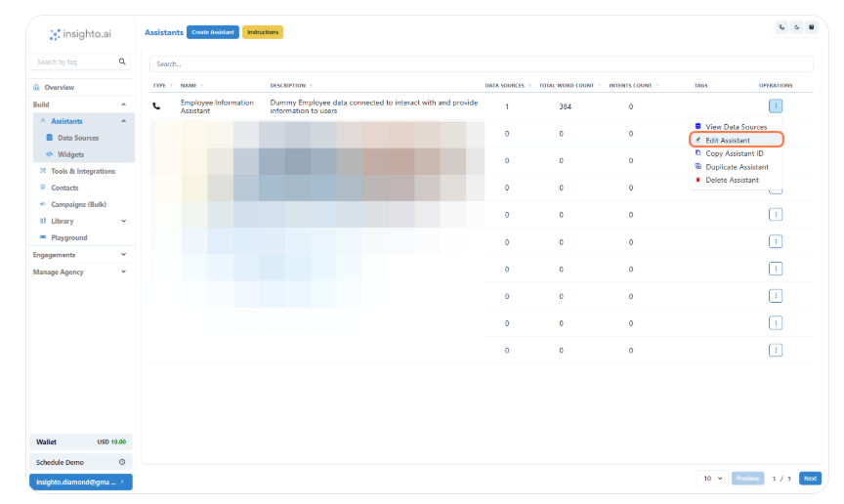Go to the Next page
This screenshot has width=844, height=504.
[810, 479]
